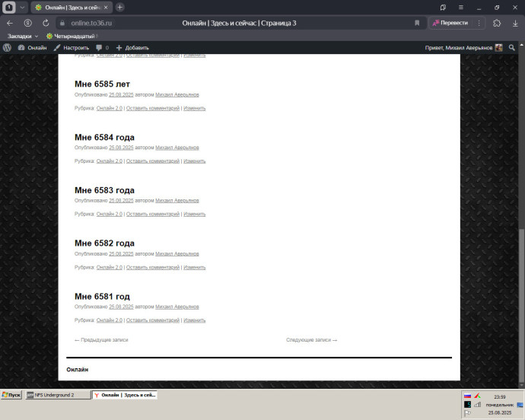The width and height of the screenshot is (525, 420).
Task: Open the side panel icon in title bar
Action: coord(443,8)
